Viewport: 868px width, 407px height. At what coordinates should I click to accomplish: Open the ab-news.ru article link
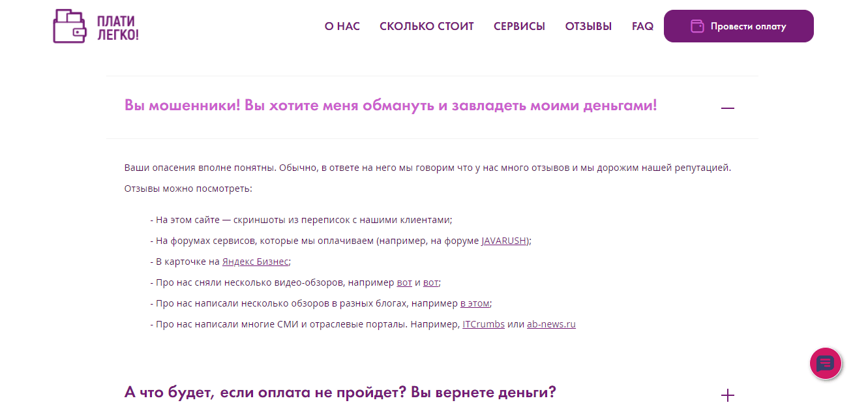click(x=551, y=324)
